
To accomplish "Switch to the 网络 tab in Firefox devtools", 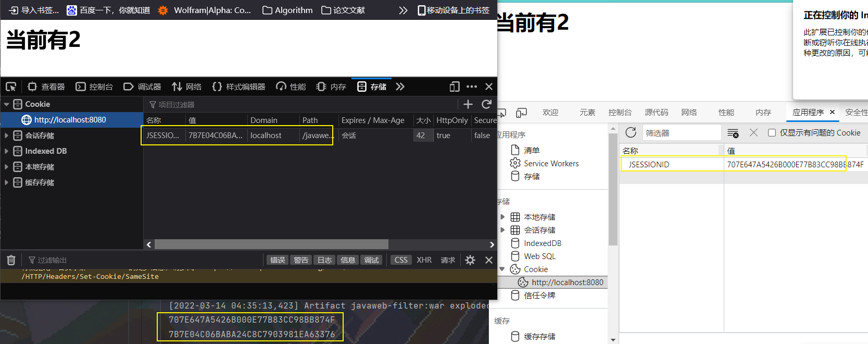I will point(186,87).
